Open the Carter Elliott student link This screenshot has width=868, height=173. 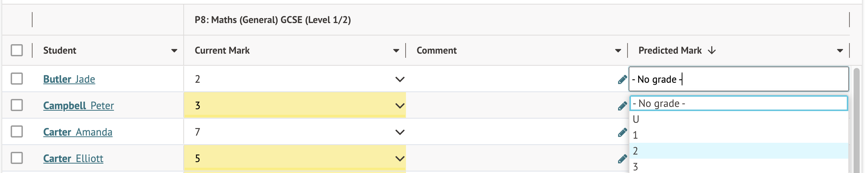[73, 159]
